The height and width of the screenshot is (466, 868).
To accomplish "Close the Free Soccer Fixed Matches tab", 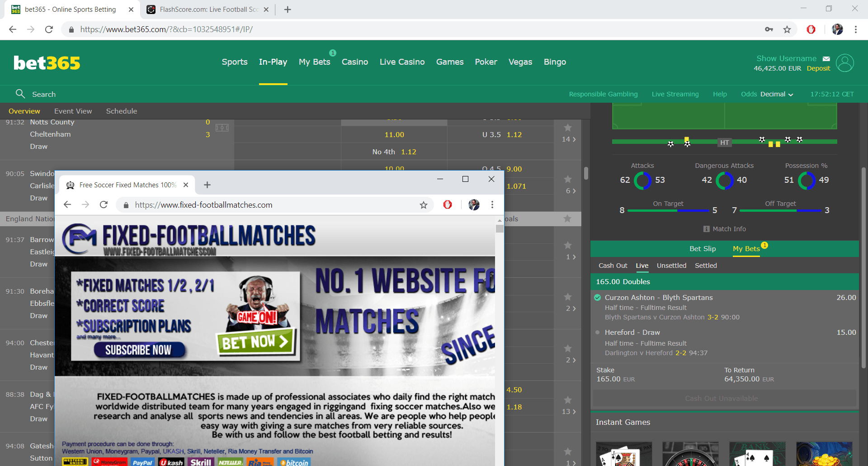I will coord(186,185).
